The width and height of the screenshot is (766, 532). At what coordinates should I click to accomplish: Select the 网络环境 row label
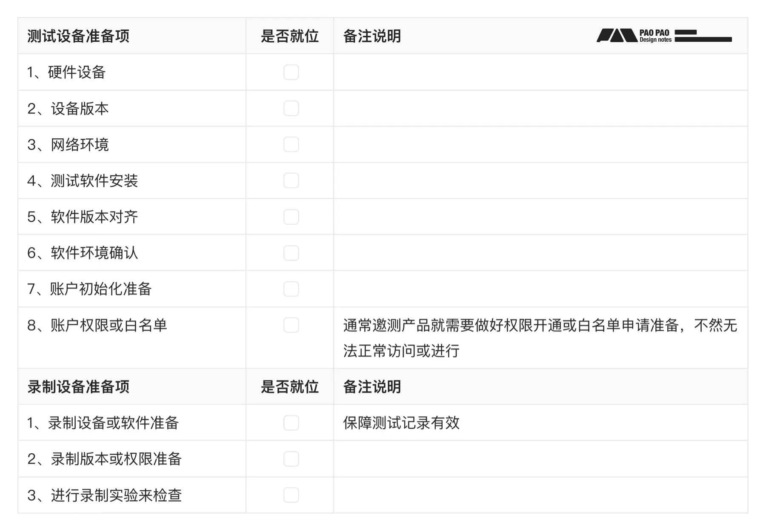tap(80, 145)
